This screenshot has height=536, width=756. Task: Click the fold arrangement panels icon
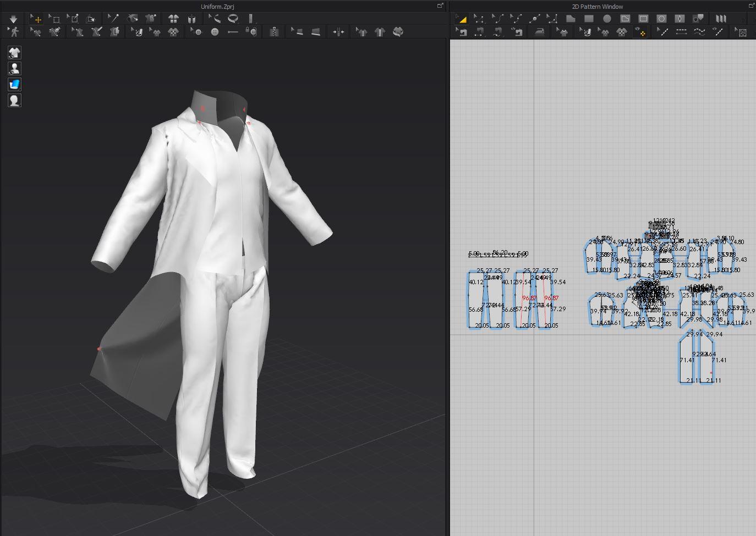pyautogui.click(x=721, y=19)
